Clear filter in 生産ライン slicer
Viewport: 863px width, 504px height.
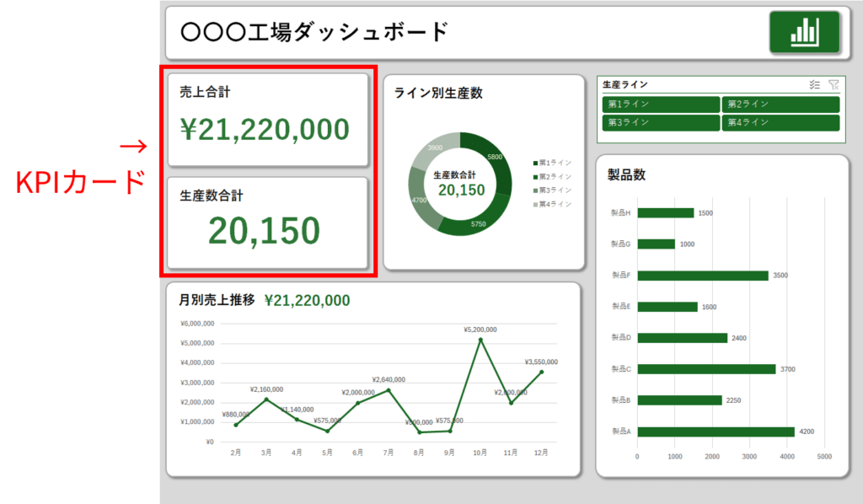[x=834, y=85]
